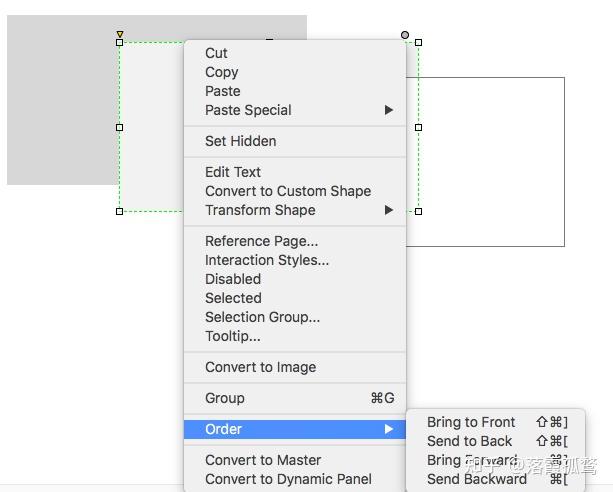The image size is (613, 492).
Task: Click Convert to Image
Action: click(x=260, y=367)
